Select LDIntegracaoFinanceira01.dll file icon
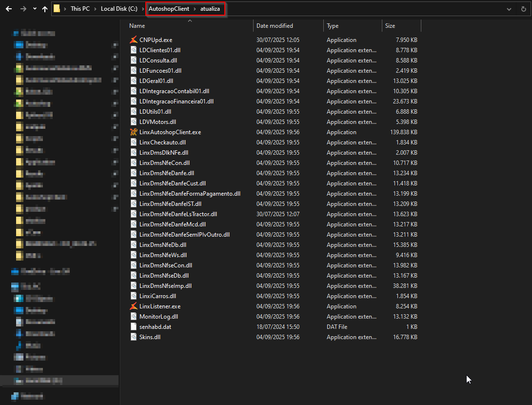Image resolution: width=532 pixels, height=405 pixels. click(134, 101)
